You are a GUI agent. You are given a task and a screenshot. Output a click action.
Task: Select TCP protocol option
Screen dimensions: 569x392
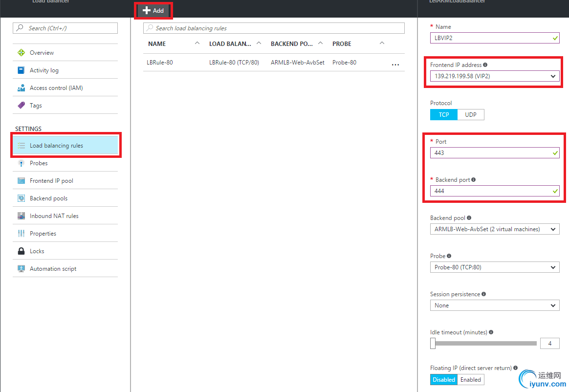[444, 115]
